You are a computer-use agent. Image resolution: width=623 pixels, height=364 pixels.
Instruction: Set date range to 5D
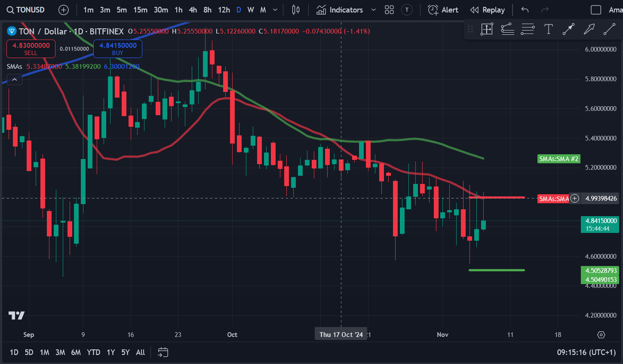coord(29,352)
